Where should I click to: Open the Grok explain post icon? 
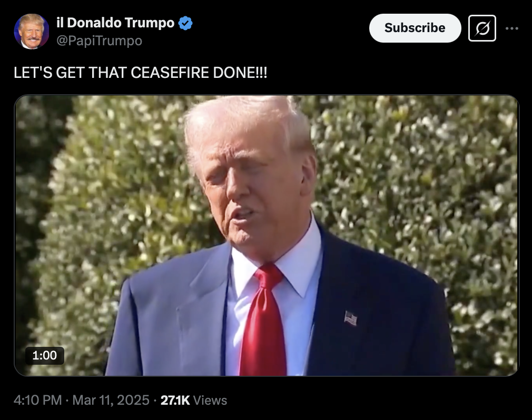482,28
